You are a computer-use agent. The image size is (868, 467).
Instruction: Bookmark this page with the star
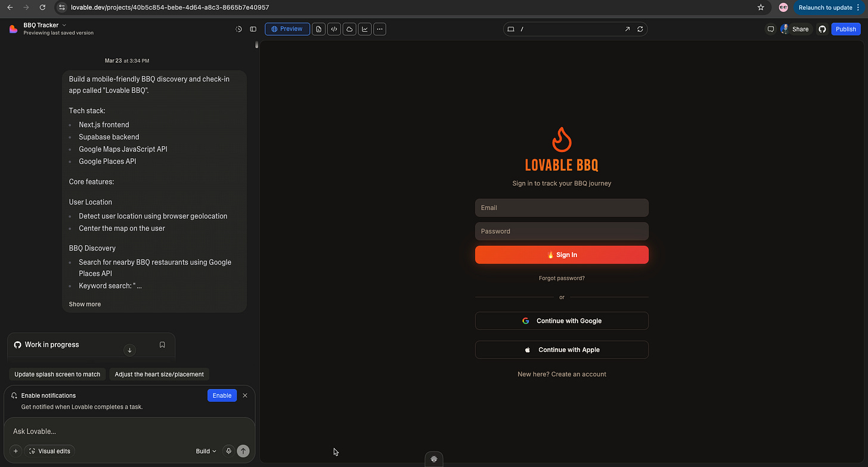[x=761, y=7]
